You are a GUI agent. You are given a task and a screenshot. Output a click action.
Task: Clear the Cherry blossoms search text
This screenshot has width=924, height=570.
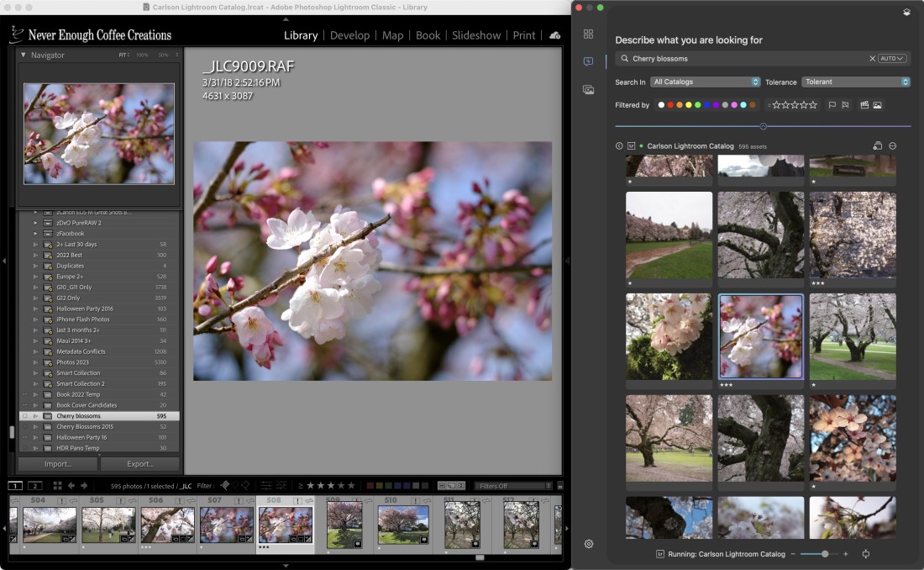click(872, 59)
